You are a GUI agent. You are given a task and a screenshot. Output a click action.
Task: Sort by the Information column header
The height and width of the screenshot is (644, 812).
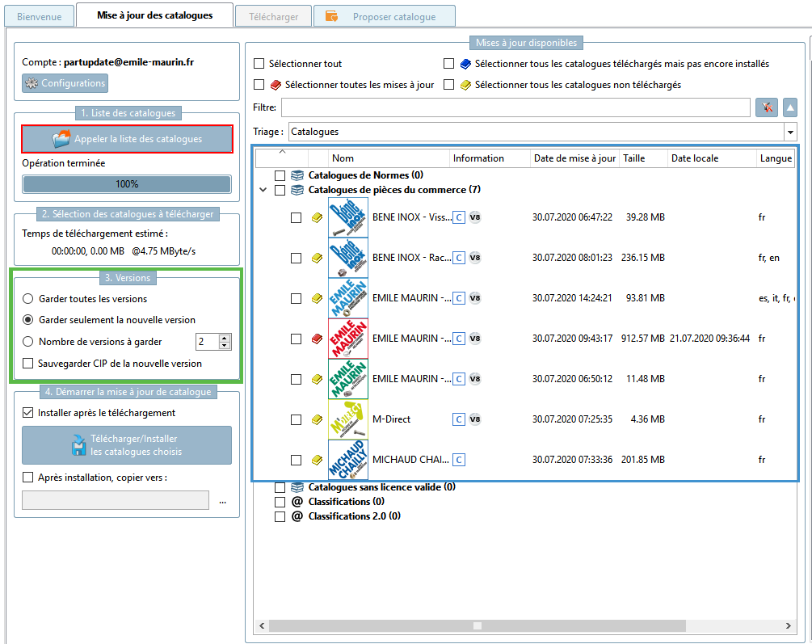(x=490, y=158)
